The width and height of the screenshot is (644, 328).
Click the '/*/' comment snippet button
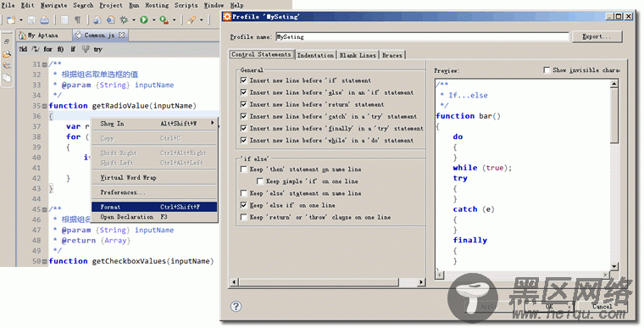(x=36, y=49)
